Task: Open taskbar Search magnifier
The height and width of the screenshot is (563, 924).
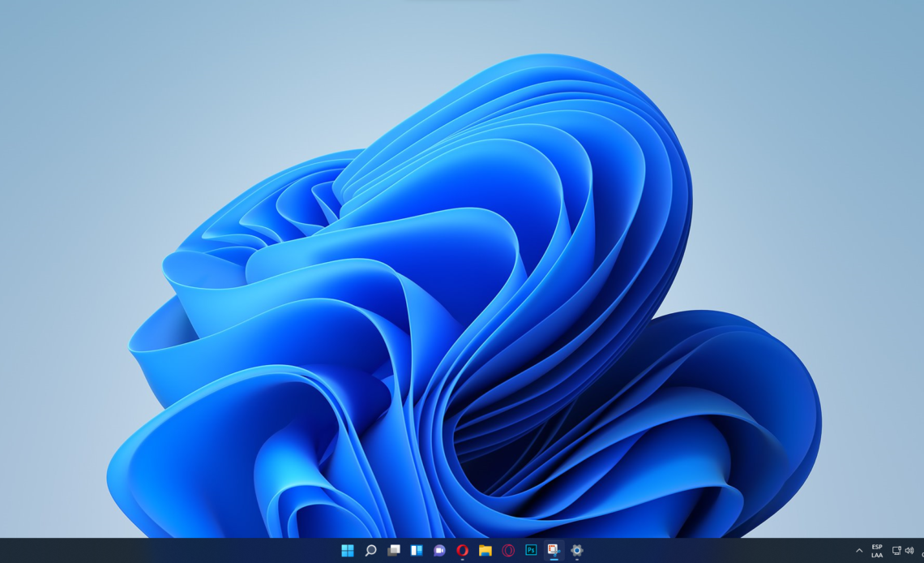Action: click(370, 551)
